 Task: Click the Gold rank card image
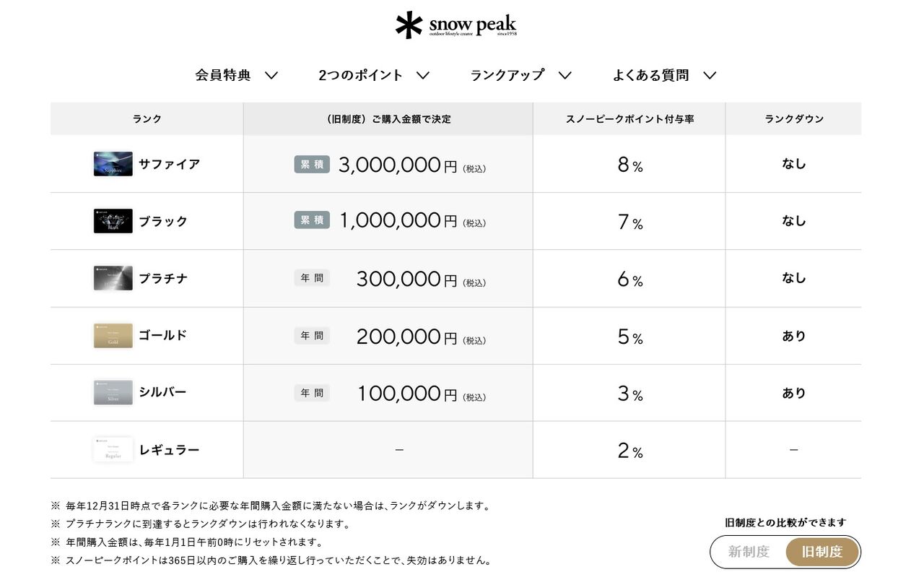click(113, 335)
